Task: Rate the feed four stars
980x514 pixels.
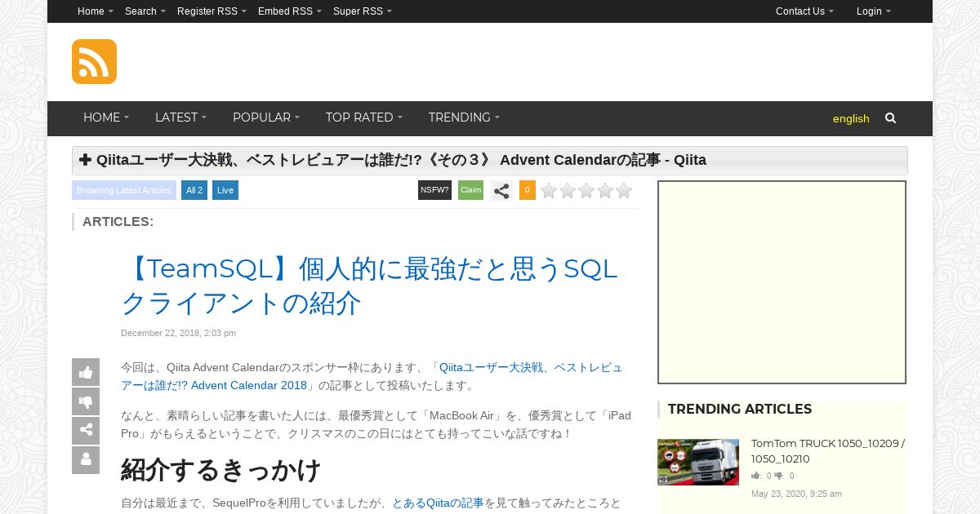Action: 605,191
